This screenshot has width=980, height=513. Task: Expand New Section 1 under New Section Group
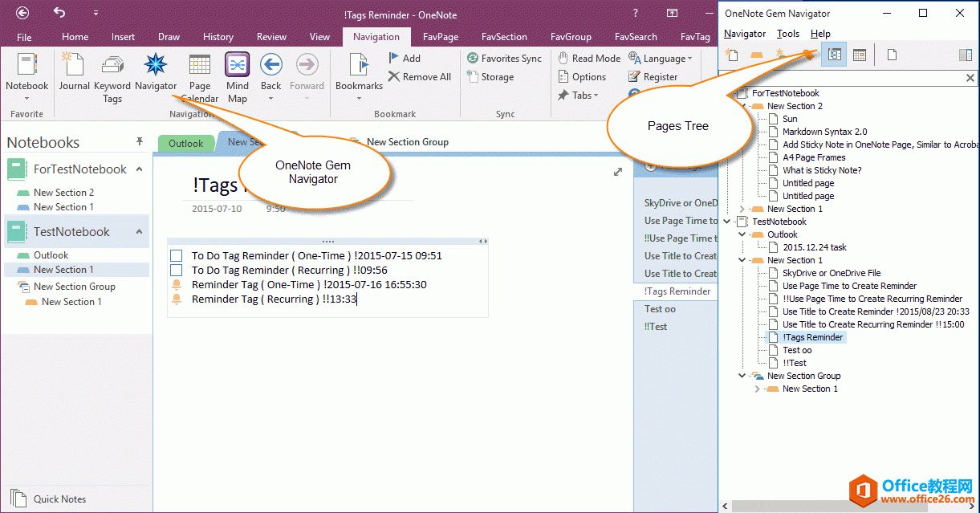tap(758, 388)
